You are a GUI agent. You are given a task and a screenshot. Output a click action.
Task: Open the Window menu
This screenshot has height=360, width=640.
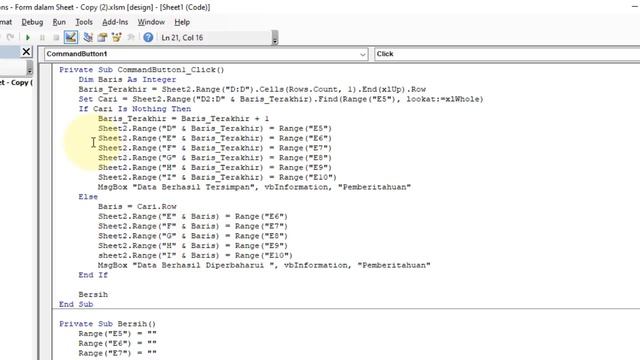click(151, 22)
